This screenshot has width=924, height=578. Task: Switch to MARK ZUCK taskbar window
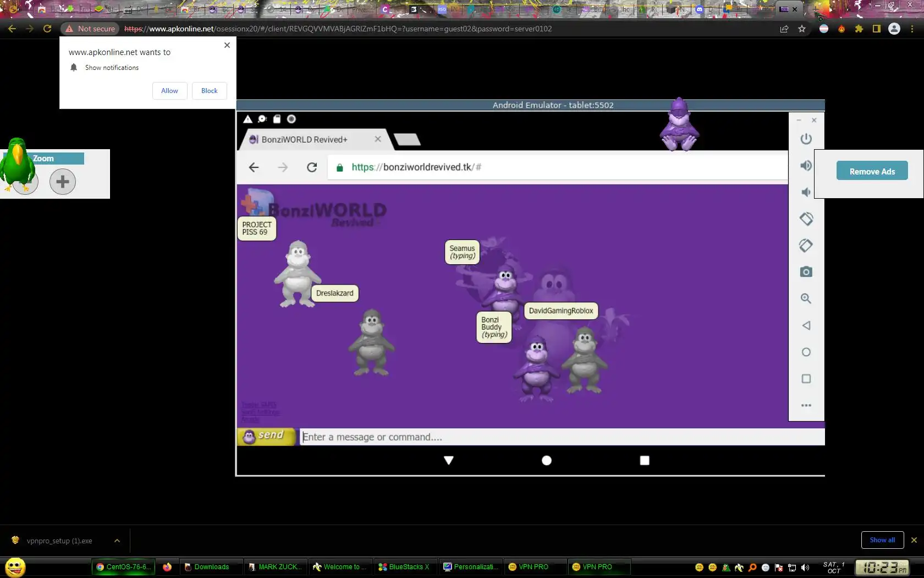(x=276, y=567)
